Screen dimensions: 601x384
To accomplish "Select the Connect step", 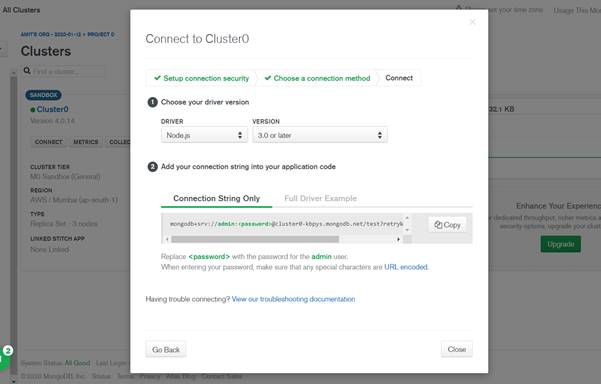I will tap(399, 78).
